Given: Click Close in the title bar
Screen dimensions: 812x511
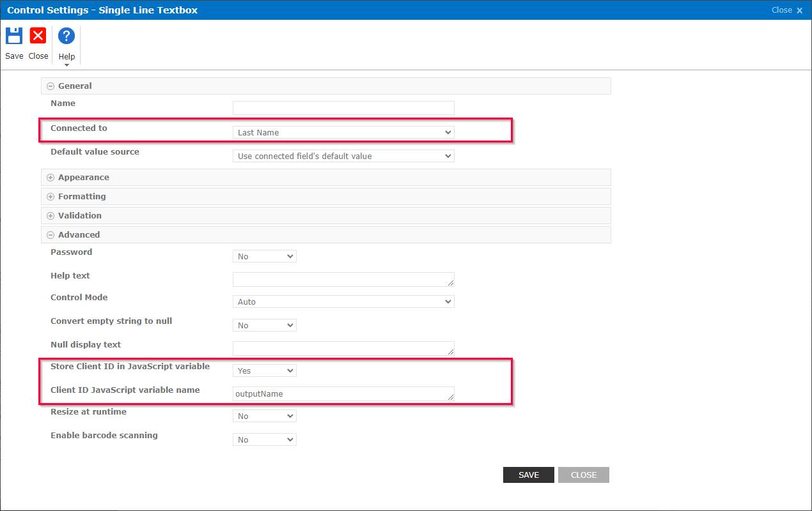Looking at the screenshot, I should (x=786, y=10).
